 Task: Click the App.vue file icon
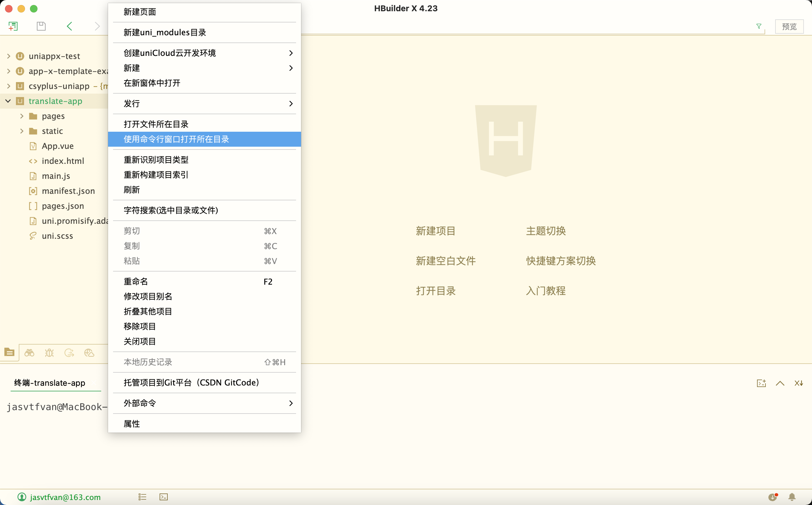pyautogui.click(x=33, y=146)
